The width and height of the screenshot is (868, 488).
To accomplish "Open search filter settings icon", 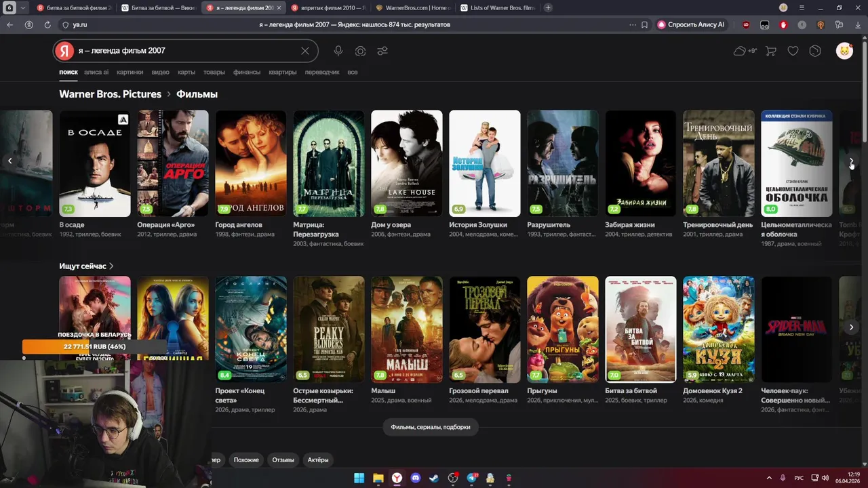I will click(382, 51).
